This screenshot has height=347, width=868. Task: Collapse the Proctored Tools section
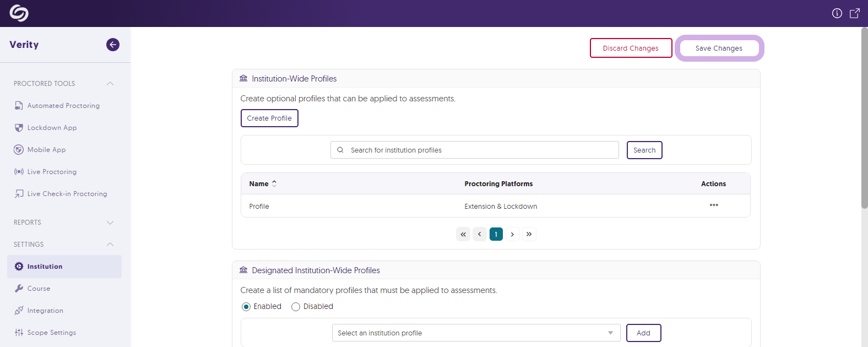(110, 84)
